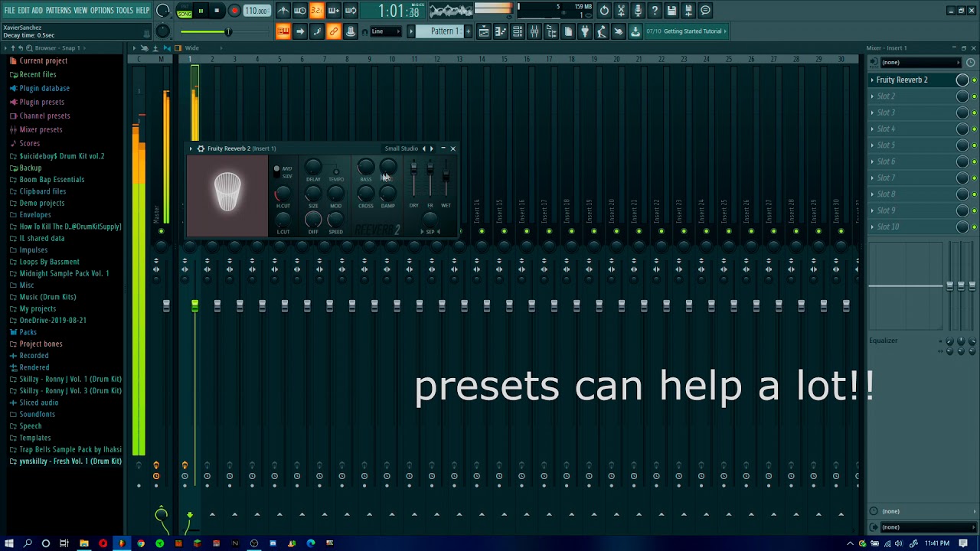Open the playlist window icon
The height and width of the screenshot is (551, 980).
[484, 31]
